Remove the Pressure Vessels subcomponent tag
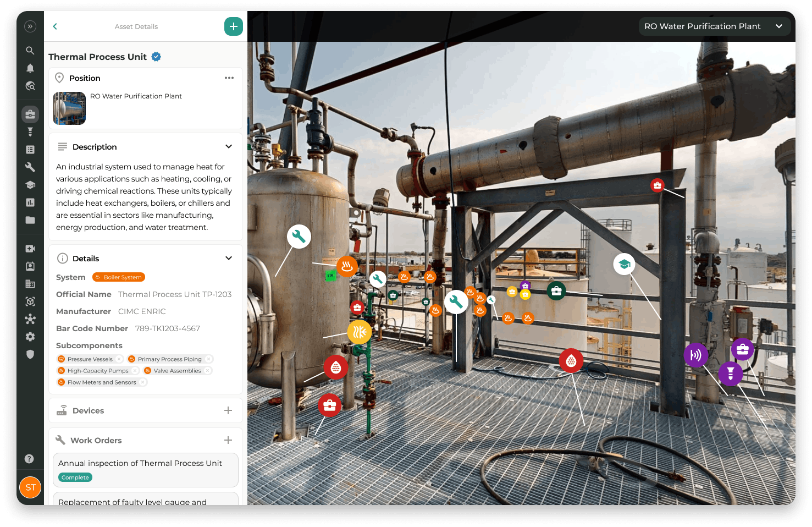Image resolution: width=812 pixels, height=527 pixels. [x=119, y=359]
